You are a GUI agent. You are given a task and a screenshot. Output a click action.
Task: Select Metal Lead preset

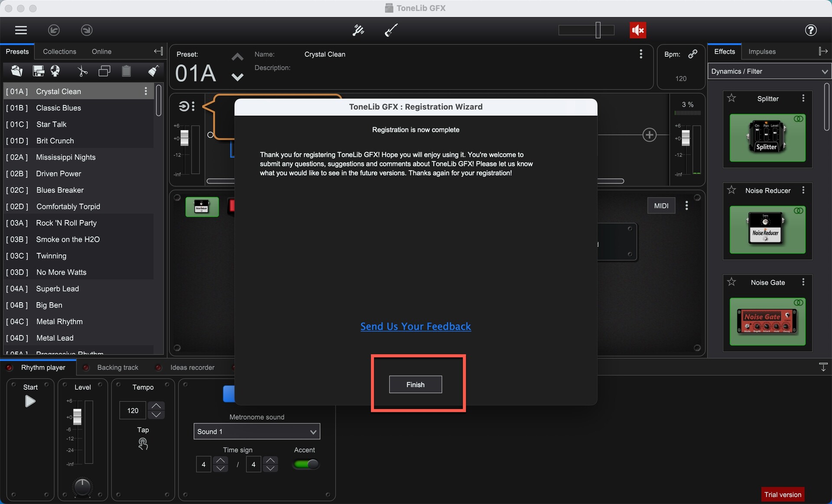point(79,338)
